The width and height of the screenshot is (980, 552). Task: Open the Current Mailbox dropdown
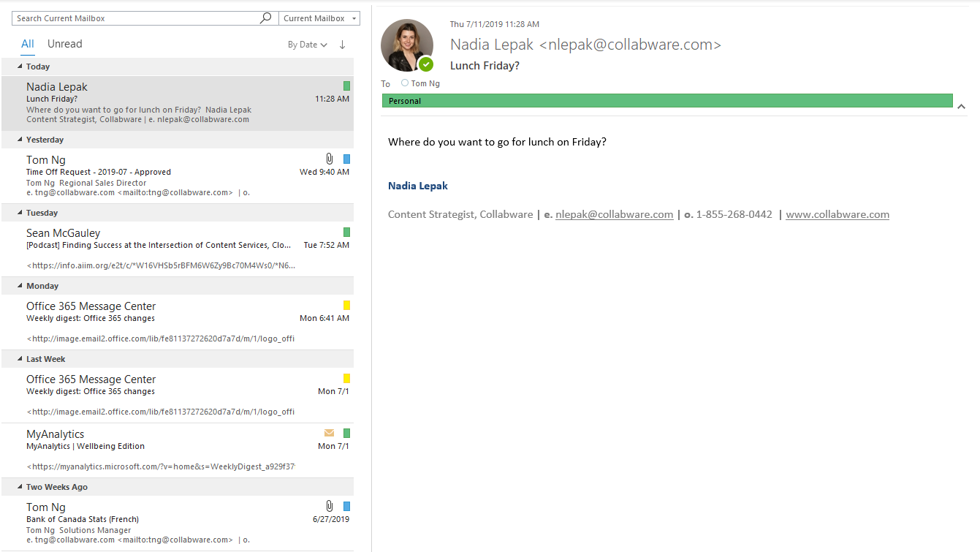319,18
